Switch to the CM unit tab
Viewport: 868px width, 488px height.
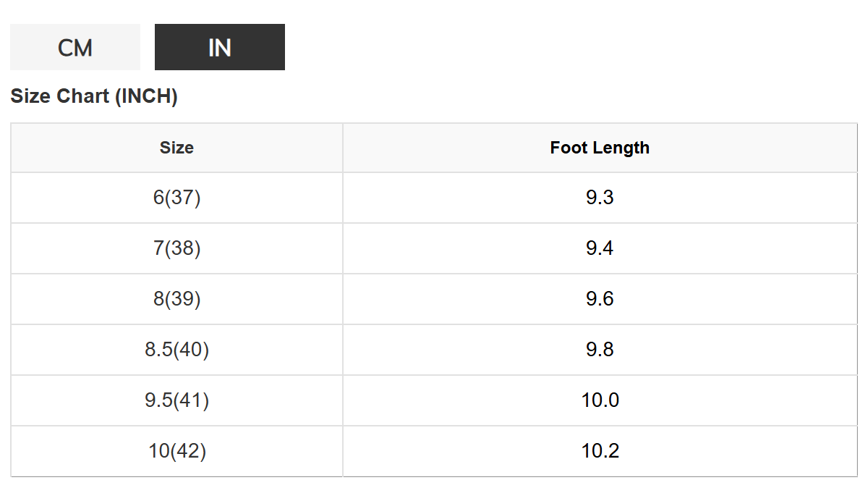pos(75,48)
